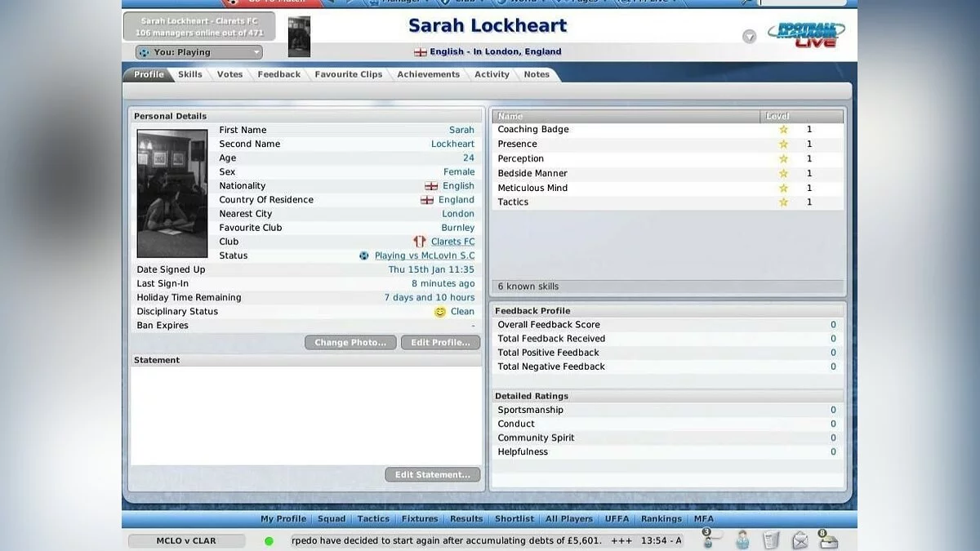The image size is (980, 551).
Task: Click the football icon next to Playing vs McLovin
Action: point(364,256)
